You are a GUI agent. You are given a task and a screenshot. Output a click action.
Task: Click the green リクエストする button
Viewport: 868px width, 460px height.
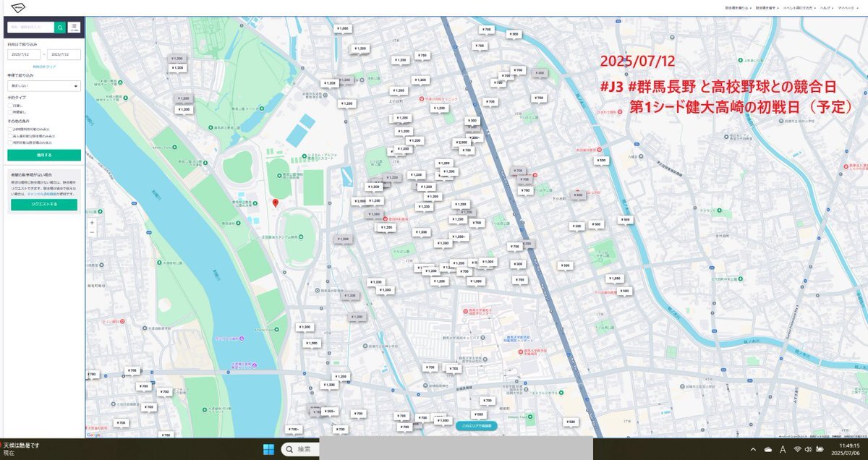tap(44, 205)
